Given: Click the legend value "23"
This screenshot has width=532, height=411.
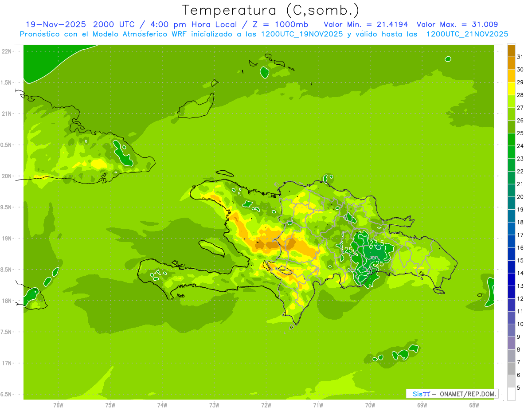Looking at the screenshot, I should tap(520, 159).
